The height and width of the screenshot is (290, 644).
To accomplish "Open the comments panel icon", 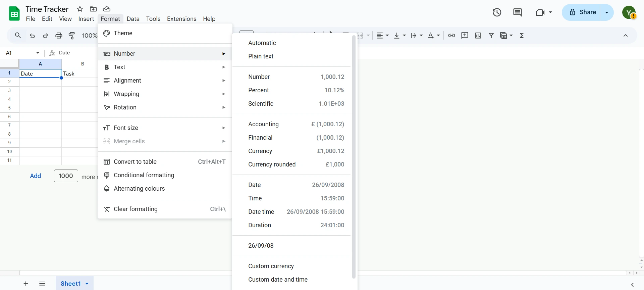I will (518, 12).
